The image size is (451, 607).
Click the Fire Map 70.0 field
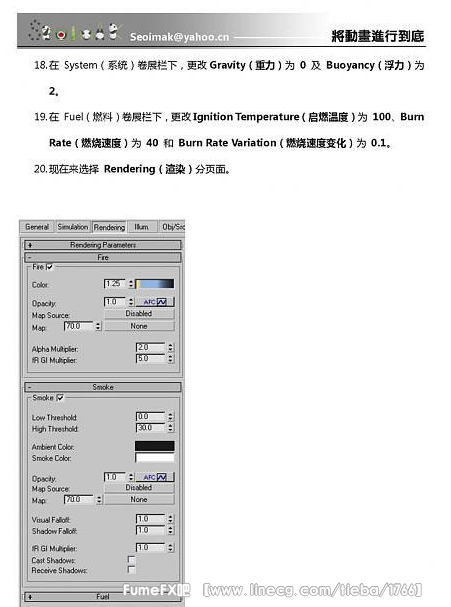pos(79,326)
